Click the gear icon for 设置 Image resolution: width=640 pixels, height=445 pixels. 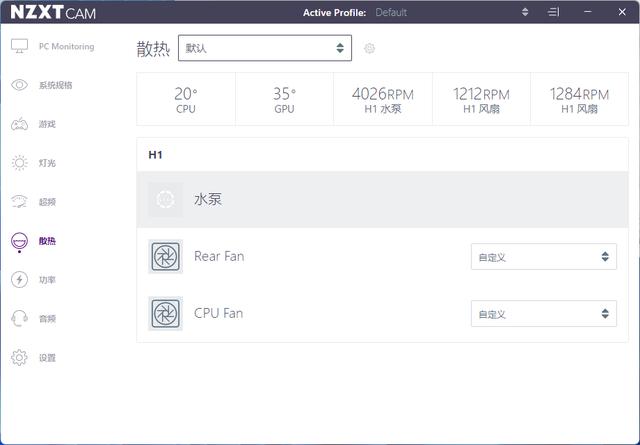(19, 358)
